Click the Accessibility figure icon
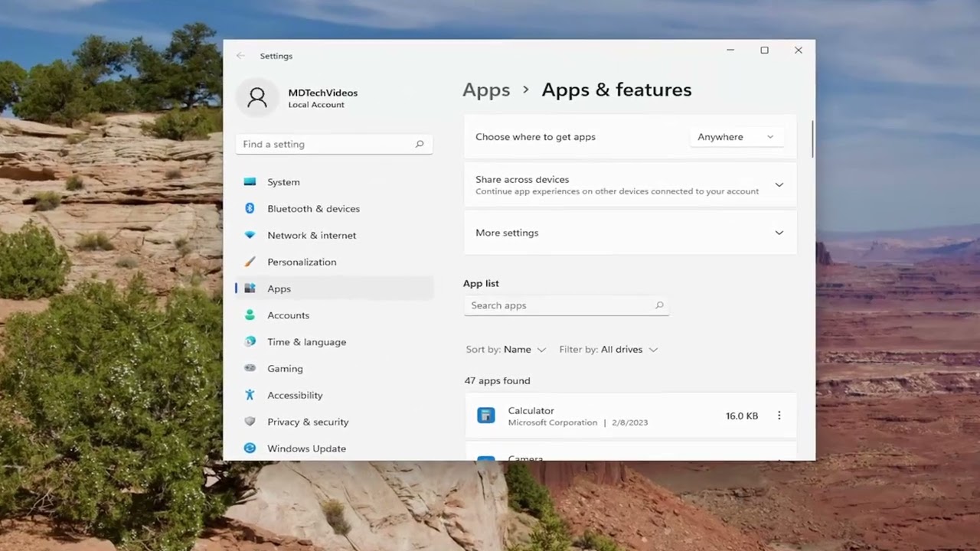The height and width of the screenshot is (551, 980). pos(250,395)
